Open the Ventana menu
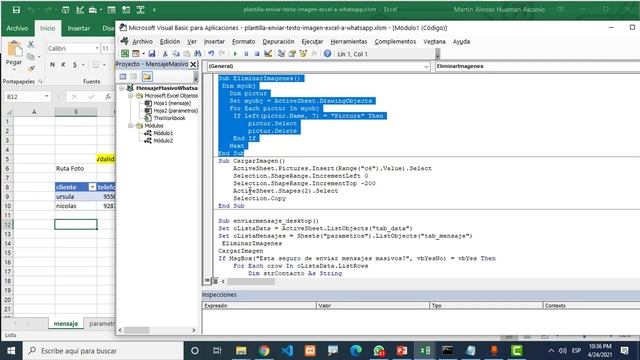This screenshot has height=360, width=640. pyautogui.click(x=434, y=42)
